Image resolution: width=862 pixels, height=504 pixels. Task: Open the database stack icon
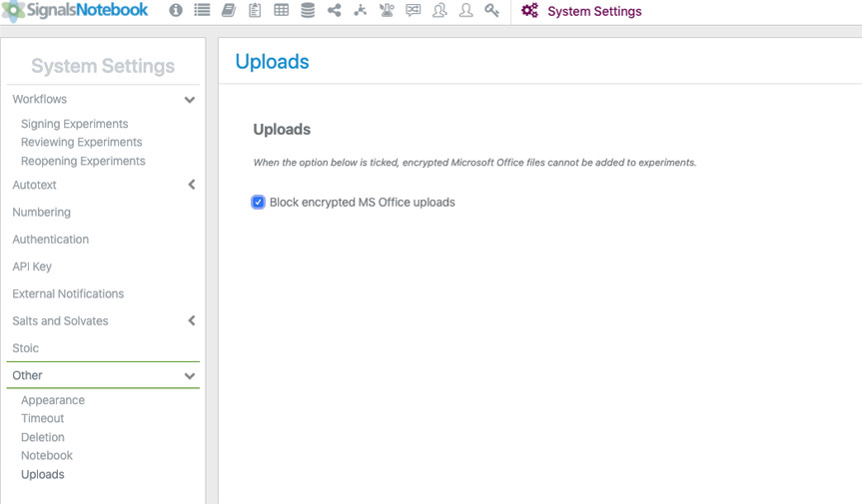coord(308,11)
